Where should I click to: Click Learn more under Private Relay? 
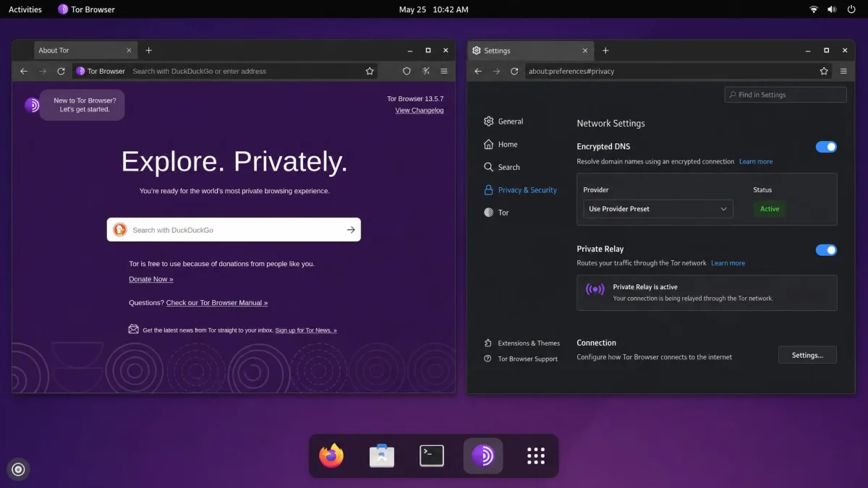tap(728, 263)
